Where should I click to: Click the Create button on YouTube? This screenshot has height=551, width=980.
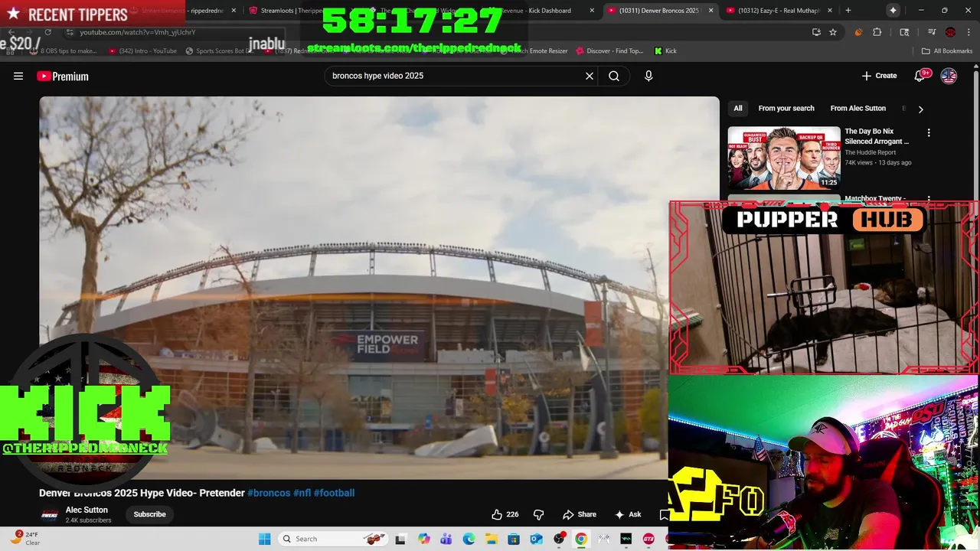[879, 76]
